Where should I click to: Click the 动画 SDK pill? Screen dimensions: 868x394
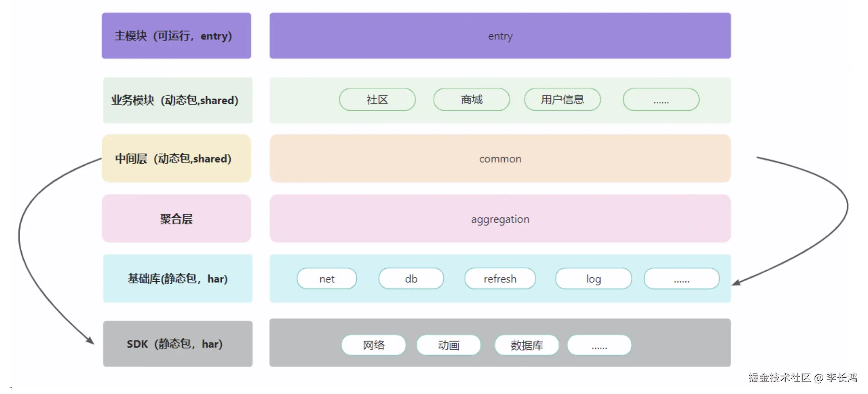[x=449, y=345]
